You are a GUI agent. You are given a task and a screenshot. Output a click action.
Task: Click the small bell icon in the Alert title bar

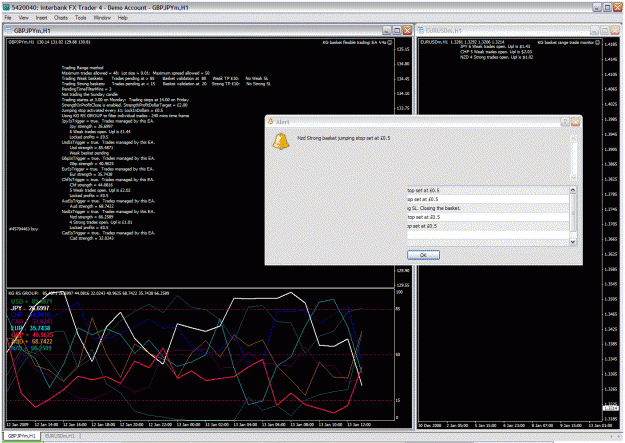271,122
